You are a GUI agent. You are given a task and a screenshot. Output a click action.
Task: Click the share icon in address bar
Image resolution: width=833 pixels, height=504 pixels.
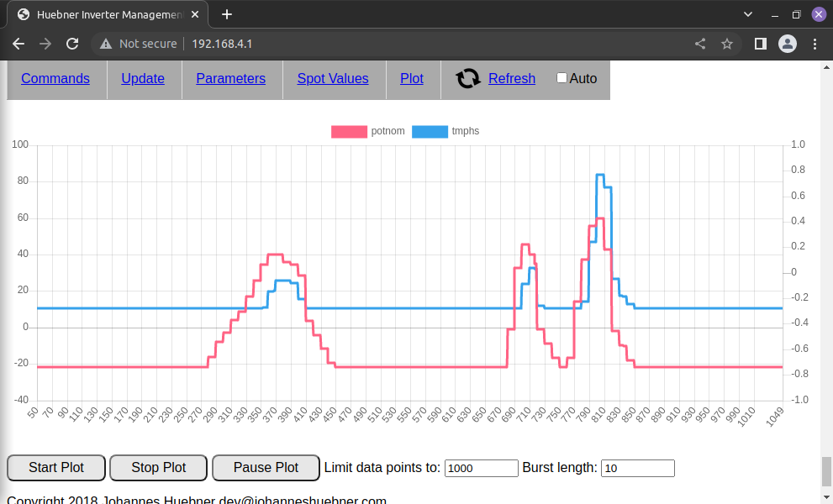700,44
